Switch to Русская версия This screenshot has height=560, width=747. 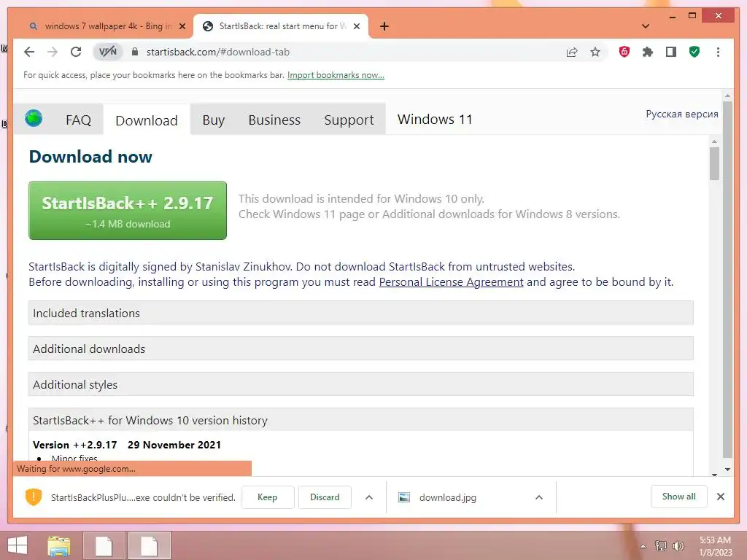(x=682, y=114)
